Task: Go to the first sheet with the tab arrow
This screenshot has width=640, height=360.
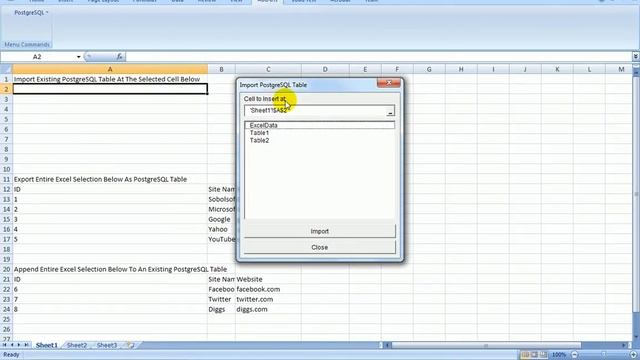Action: (x=5, y=345)
